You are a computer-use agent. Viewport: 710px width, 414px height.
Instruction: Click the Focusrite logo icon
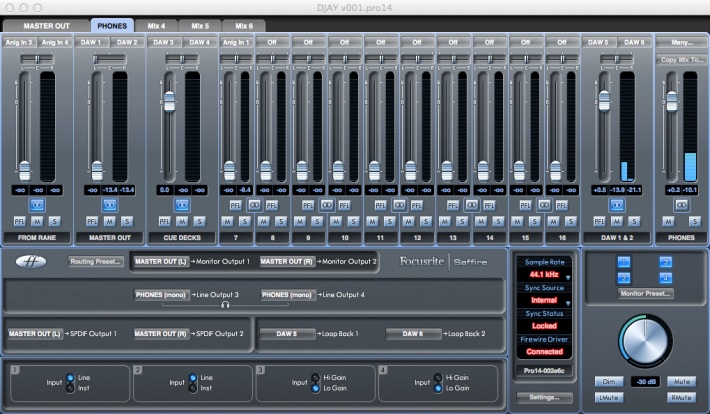pyautogui.click(x=33, y=261)
